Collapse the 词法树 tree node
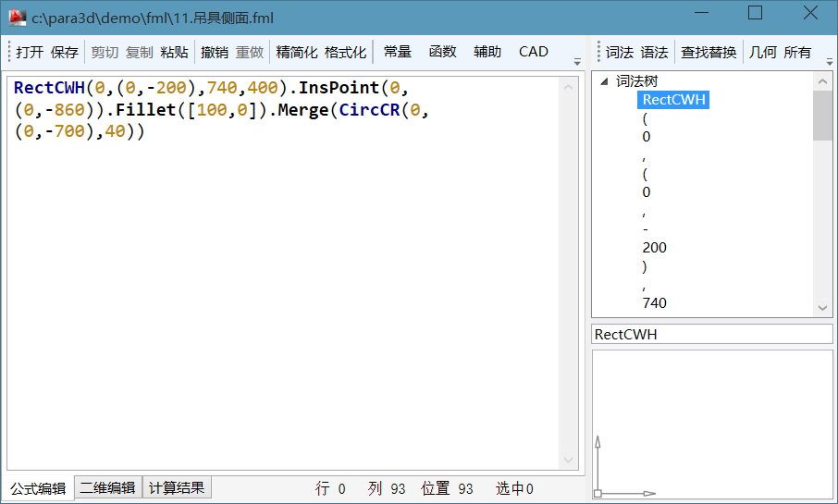 (x=604, y=81)
